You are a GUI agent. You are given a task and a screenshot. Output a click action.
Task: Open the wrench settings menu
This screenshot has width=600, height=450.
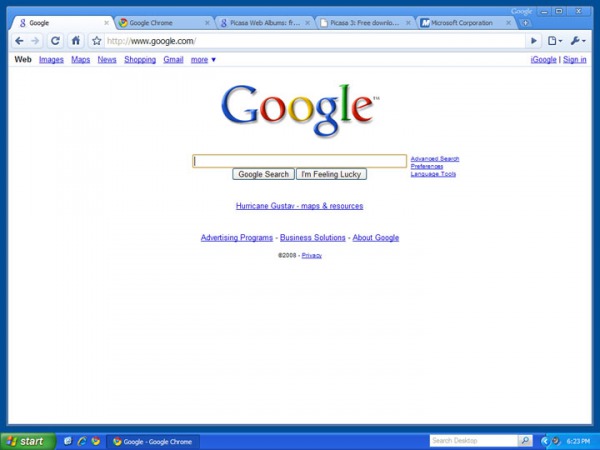click(578, 41)
